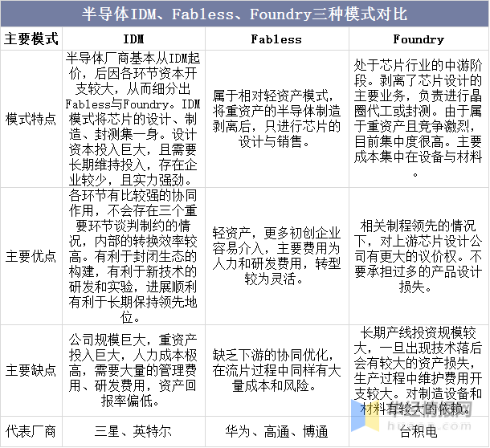490x448 pixels.
Task: Click IDM drawbacks cell '公司规模巨大，重资产投入巨大'
Action: 133,370
